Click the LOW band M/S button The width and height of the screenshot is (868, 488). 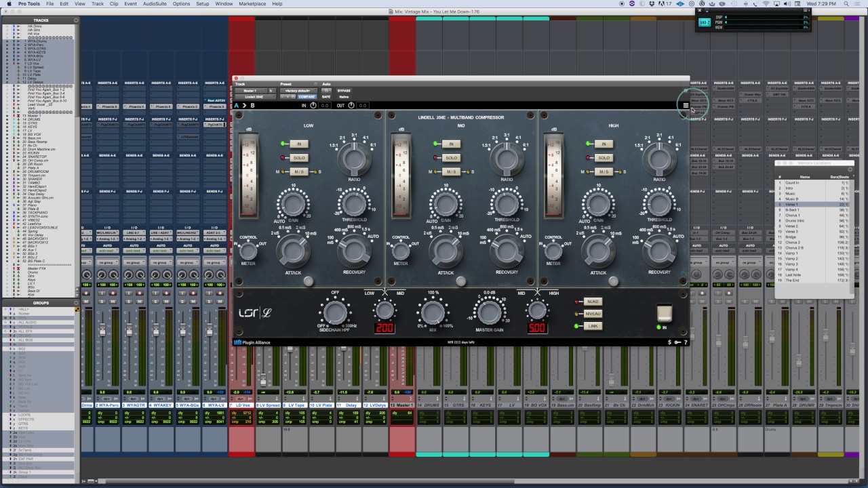pyautogui.click(x=298, y=172)
